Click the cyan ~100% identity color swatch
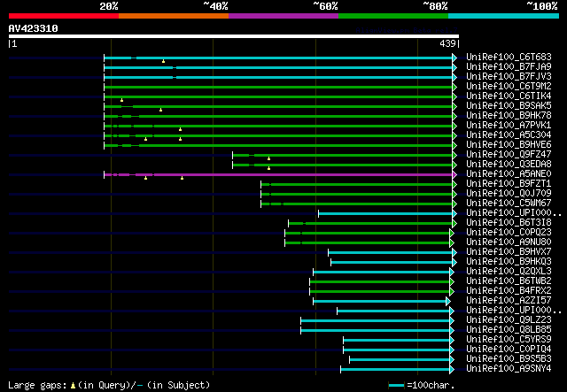This screenshot has width=567, height=392. [504, 16]
